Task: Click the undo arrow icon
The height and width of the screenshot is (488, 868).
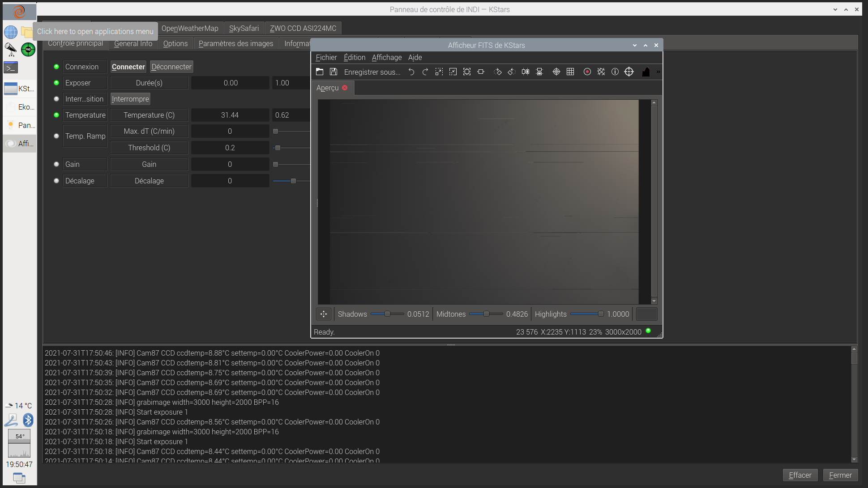Action: coord(411,72)
